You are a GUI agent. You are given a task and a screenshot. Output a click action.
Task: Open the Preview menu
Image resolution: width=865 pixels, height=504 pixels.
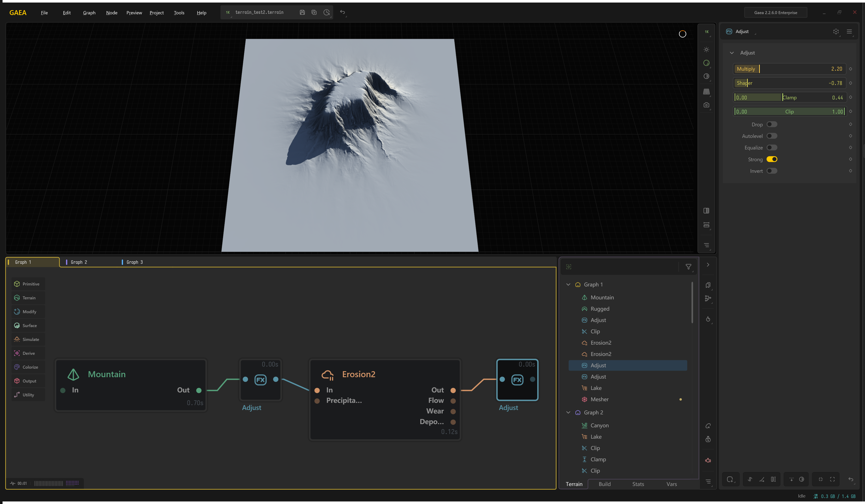tap(134, 13)
